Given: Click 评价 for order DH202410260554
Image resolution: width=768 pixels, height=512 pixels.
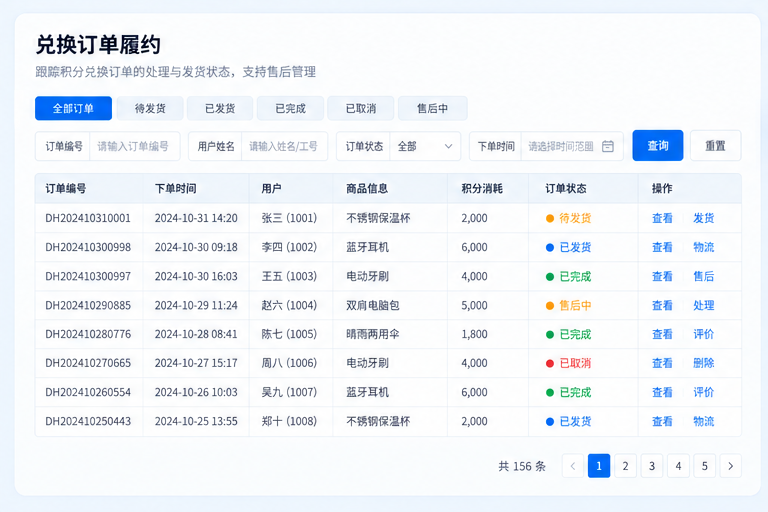Looking at the screenshot, I should click(703, 392).
